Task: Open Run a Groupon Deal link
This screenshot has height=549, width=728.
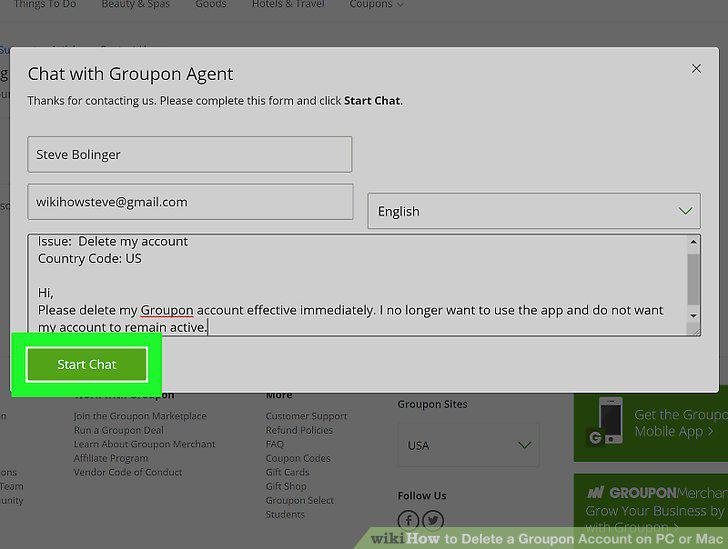Action: [118, 430]
